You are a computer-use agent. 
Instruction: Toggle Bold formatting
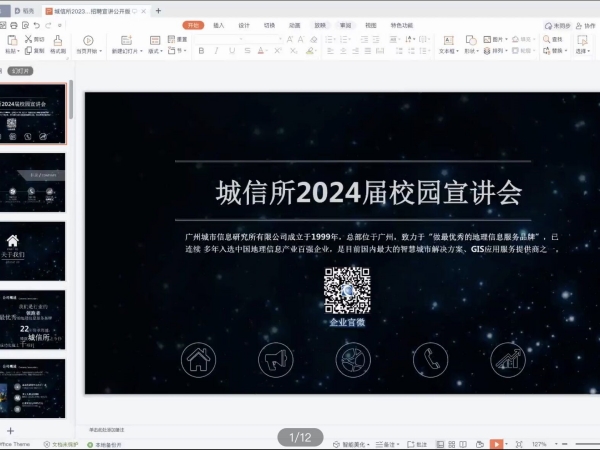201,51
